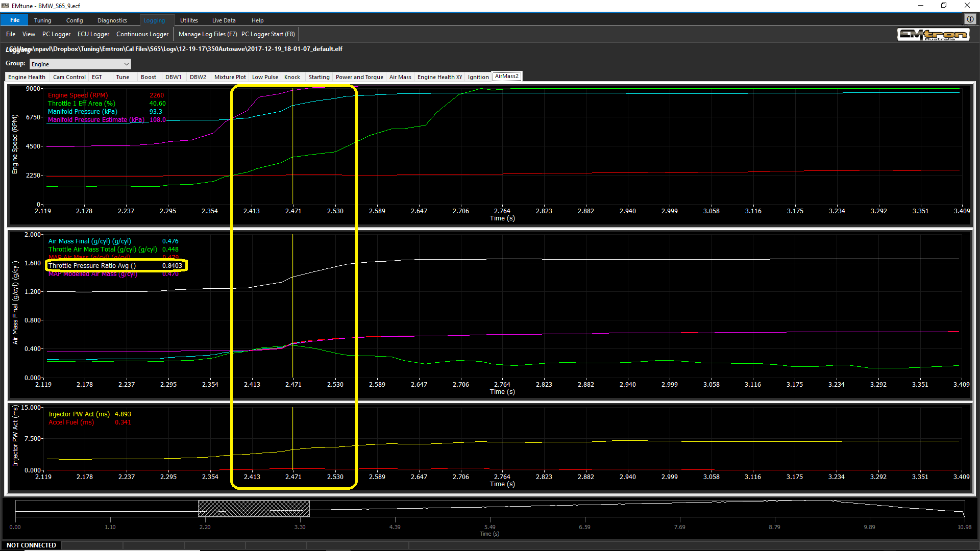The height and width of the screenshot is (551, 980).
Task: Click the top graph cursor line
Action: coord(292,146)
